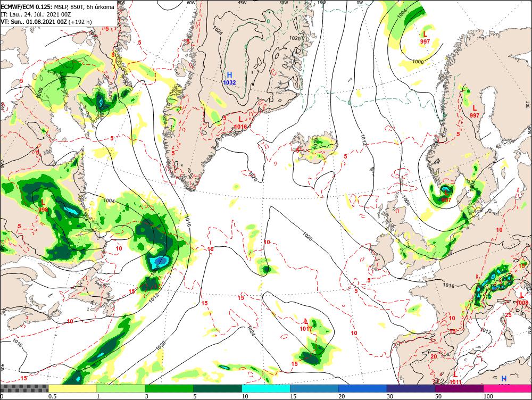Click the 1008 isobar label over the North Sea
The width and height of the screenshot is (532, 400).
coord(406,200)
